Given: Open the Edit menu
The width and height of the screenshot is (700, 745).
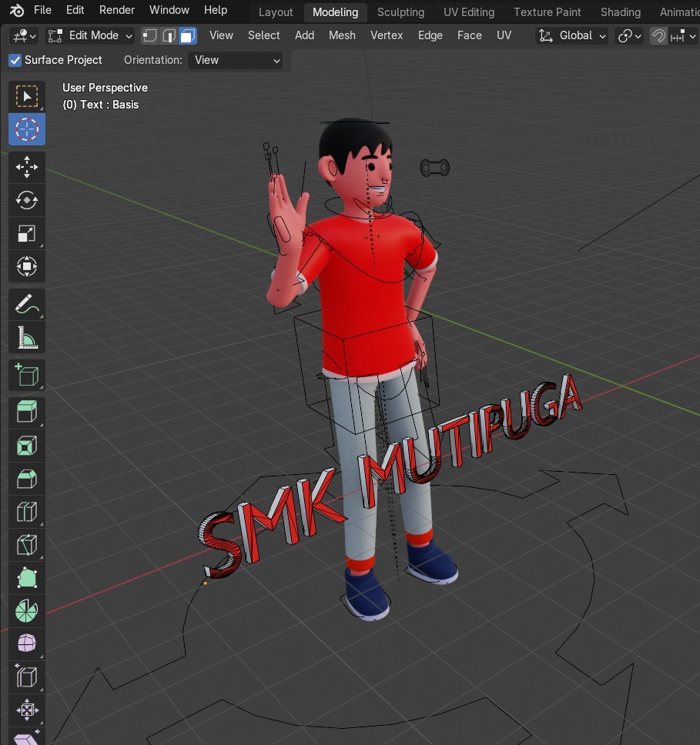Looking at the screenshot, I should click(75, 10).
